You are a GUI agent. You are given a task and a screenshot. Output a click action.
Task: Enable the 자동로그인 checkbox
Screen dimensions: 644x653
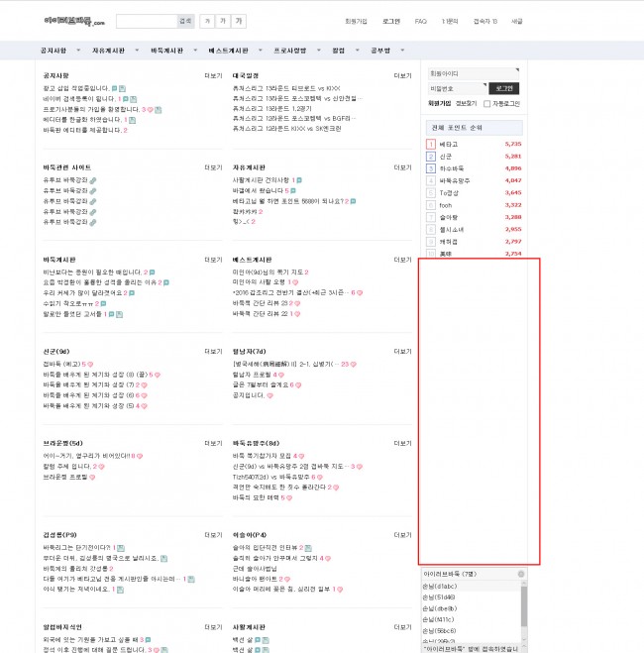click(x=486, y=104)
